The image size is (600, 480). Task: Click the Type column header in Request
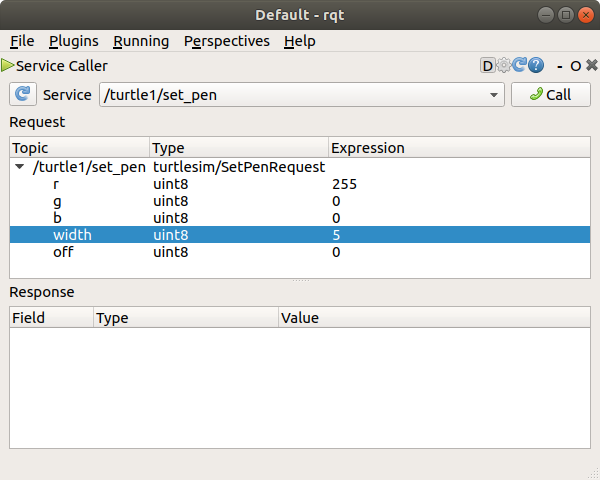click(239, 148)
